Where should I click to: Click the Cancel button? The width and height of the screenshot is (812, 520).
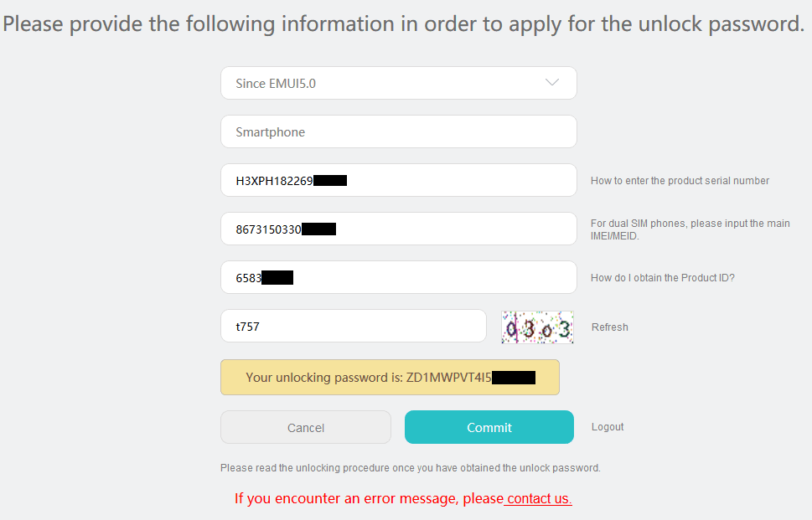(x=306, y=427)
